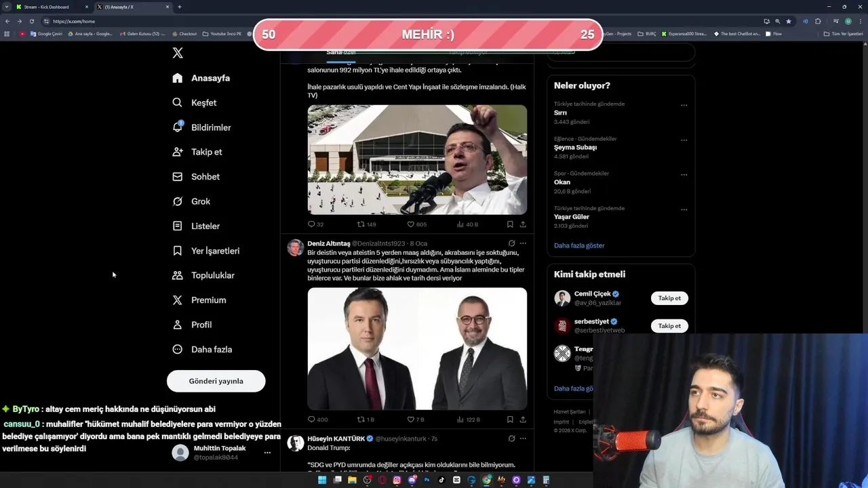Open Chrome three-dot menu
The width and height of the screenshot is (868, 488).
coord(861,21)
